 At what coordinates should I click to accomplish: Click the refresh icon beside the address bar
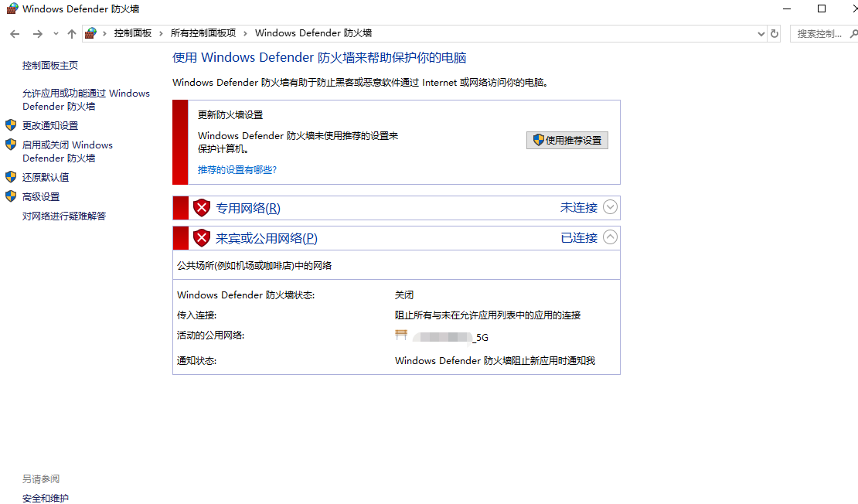[775, 33]
